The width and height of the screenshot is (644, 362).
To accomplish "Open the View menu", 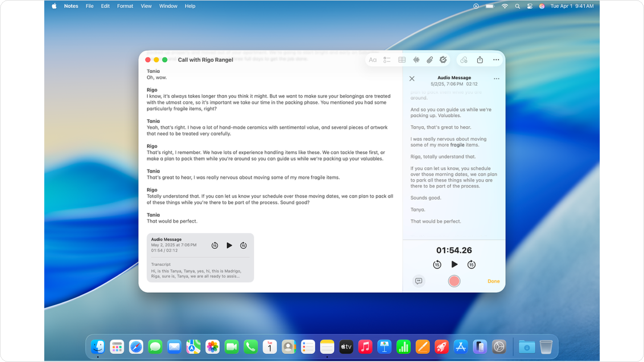I will click(x=146, y=6).
